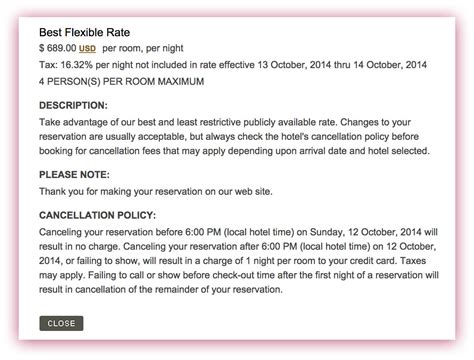Click the $ 689.00 price
Viewport: 474px width, 360px height.
(58, 48)
